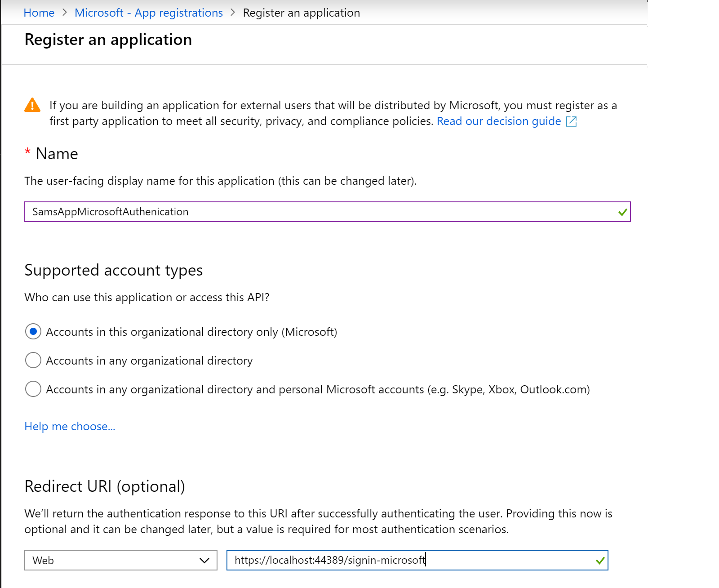The height and width of the screenshot is (588, 719).
Task: Click into the Redirect URI text box
Action: (x=404, y=560)
